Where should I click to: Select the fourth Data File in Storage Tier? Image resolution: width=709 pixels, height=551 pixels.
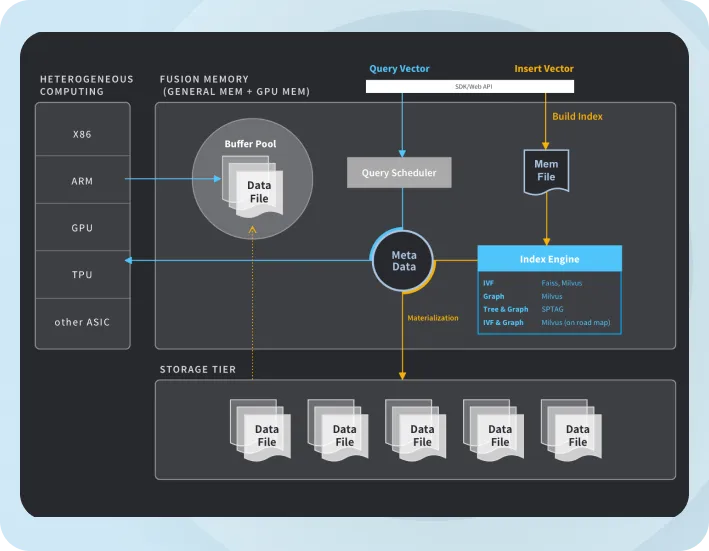point(494,430)
